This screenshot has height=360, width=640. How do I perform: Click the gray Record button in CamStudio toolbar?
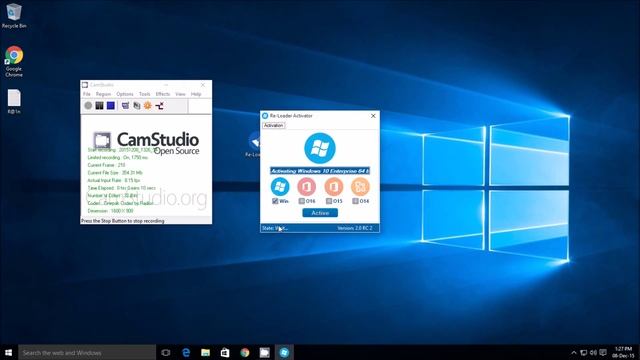pos(88,106)
